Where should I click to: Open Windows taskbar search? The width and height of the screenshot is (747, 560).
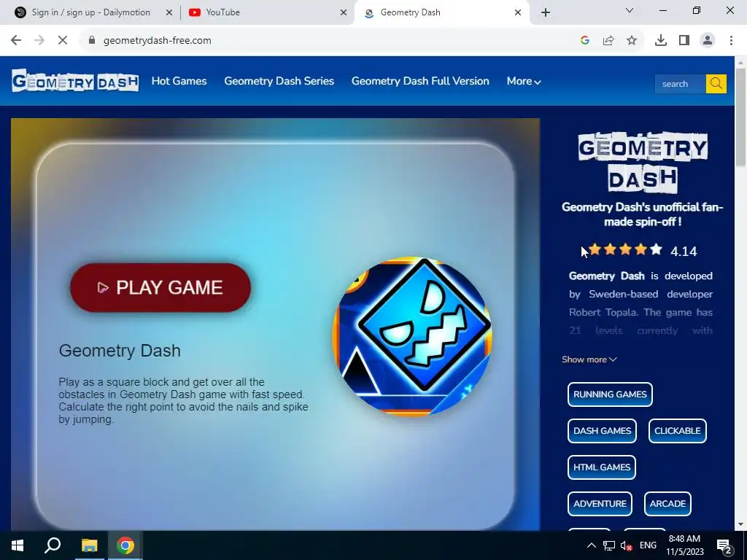[x=53, y=545]
